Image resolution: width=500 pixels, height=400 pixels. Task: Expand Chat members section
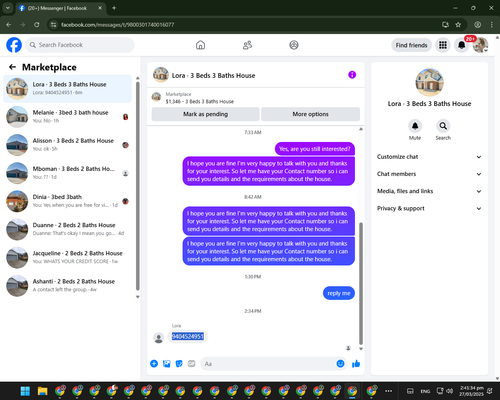click(429, 174)
